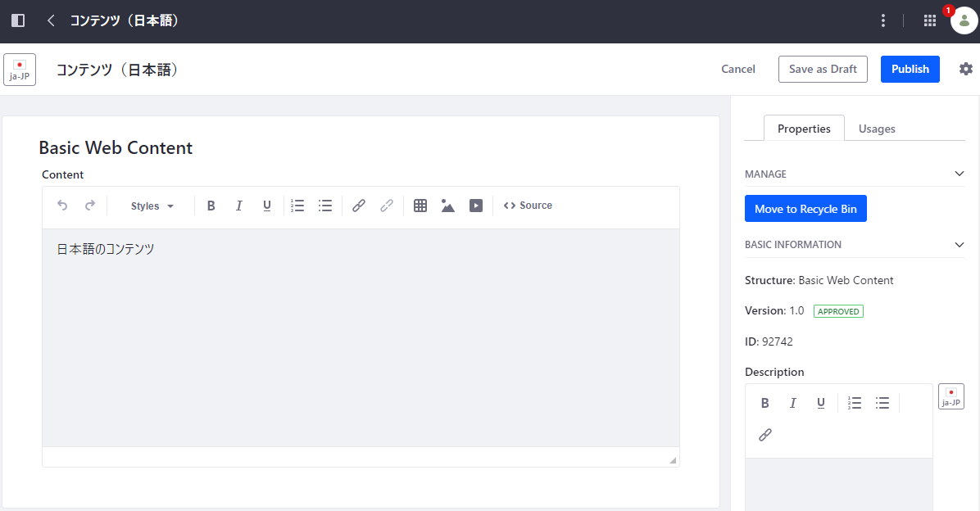Insert a table using the table icon

420,206
